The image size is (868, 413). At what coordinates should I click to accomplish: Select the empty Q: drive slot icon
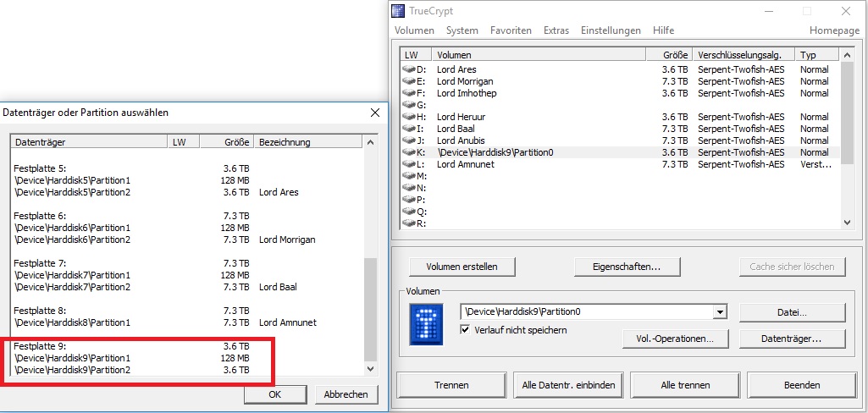[409, 212]
